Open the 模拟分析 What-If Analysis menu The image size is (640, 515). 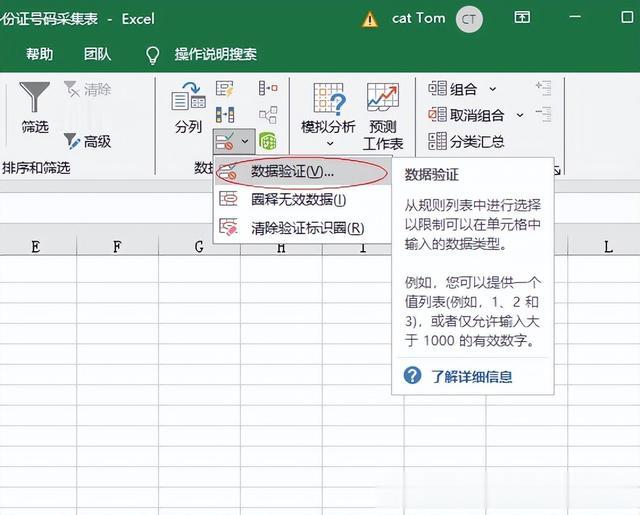coord(329,115)
